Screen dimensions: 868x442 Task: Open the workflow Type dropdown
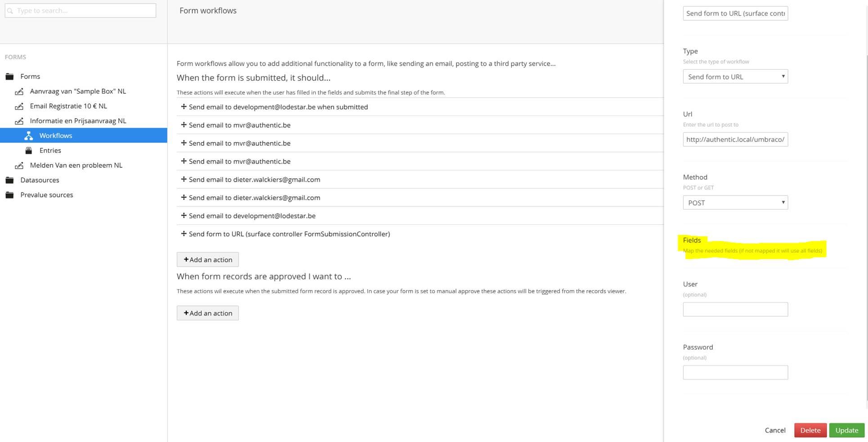point(735,76)
